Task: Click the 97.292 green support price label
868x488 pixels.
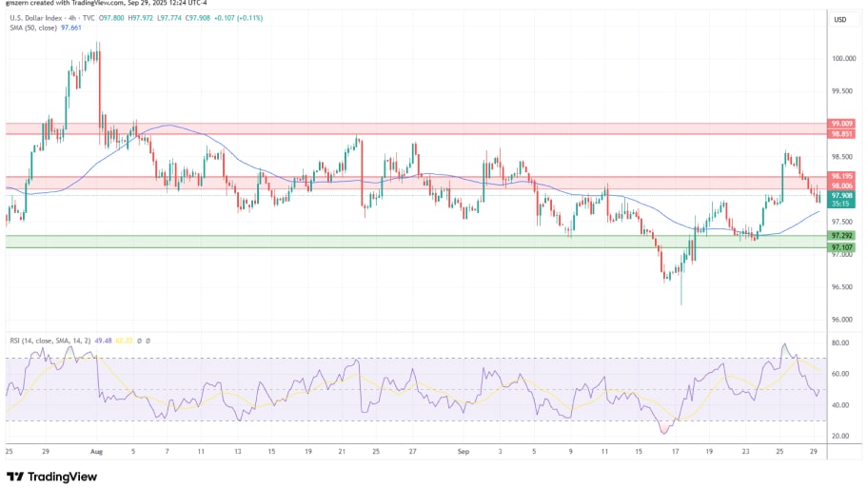Action: click(841, 235)
